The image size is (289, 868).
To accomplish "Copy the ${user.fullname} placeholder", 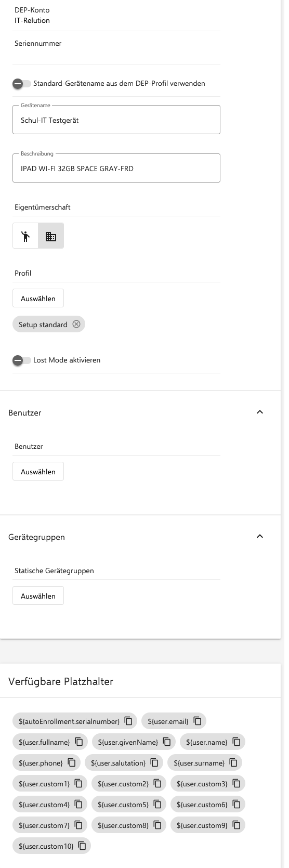I will coord(79,742).
